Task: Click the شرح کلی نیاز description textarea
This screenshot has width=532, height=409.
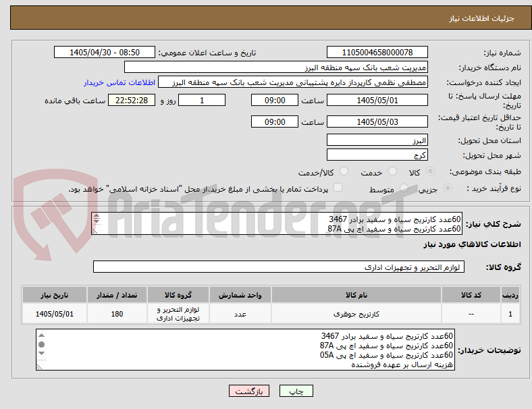Action: pos(277,224)
